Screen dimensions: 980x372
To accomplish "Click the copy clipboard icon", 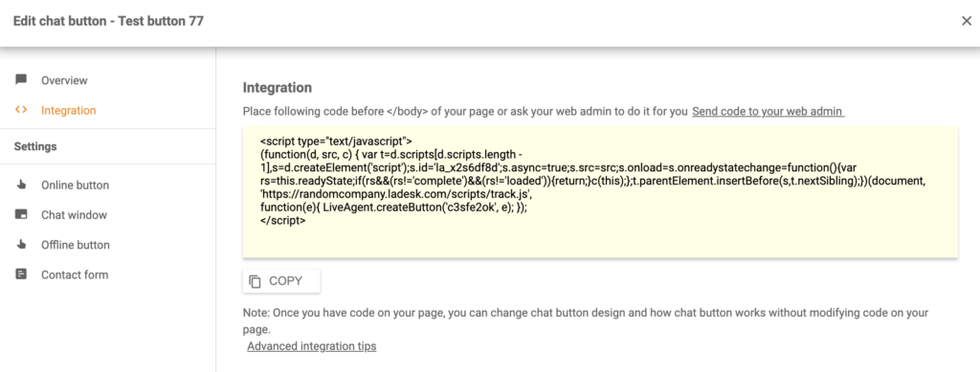I will point(255,281).
